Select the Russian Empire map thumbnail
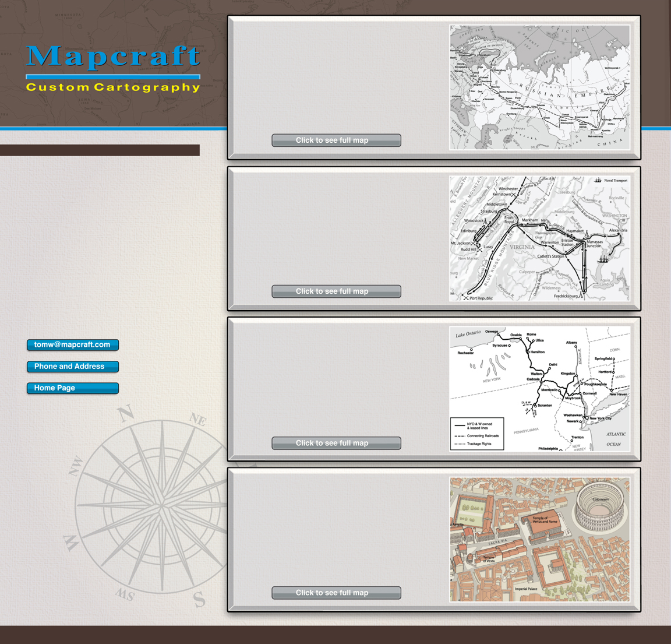The height and width of the screenshot is (644, 671). (x=539, y=87)
